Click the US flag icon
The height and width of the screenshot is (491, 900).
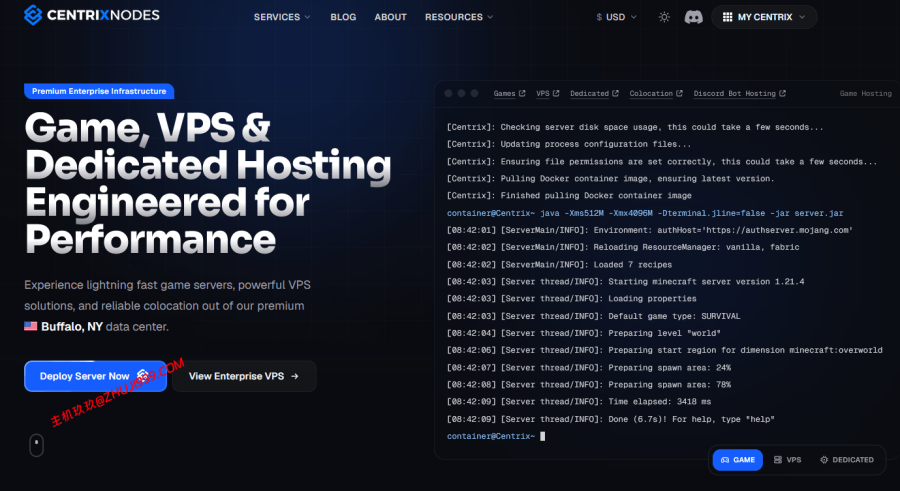click(x=30, y=326)
